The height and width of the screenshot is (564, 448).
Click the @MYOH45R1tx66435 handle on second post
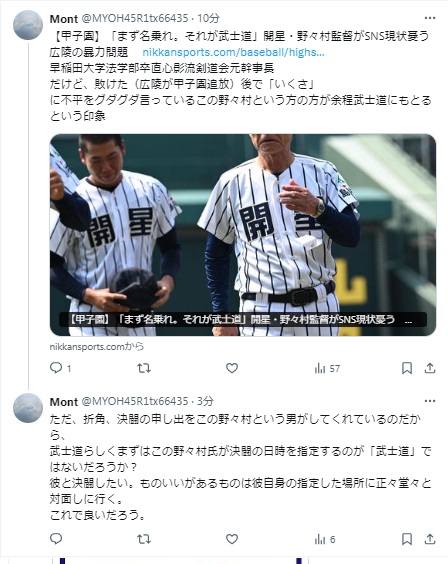pyautogui.click(x=135, y=401)
